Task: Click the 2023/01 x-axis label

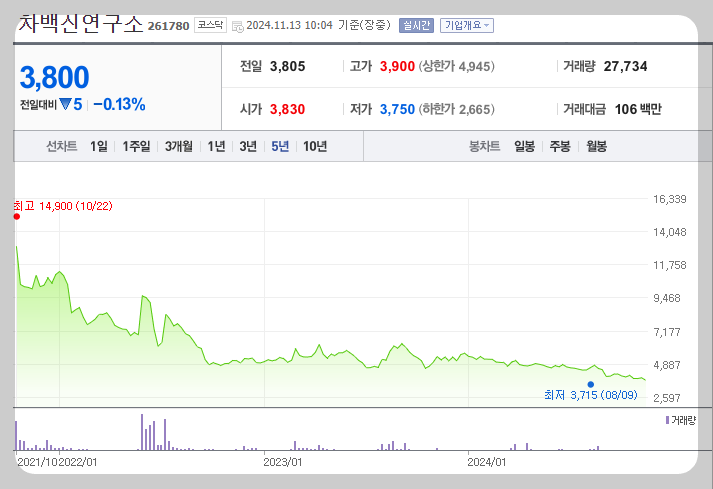Action: click(x=282, y=462)
